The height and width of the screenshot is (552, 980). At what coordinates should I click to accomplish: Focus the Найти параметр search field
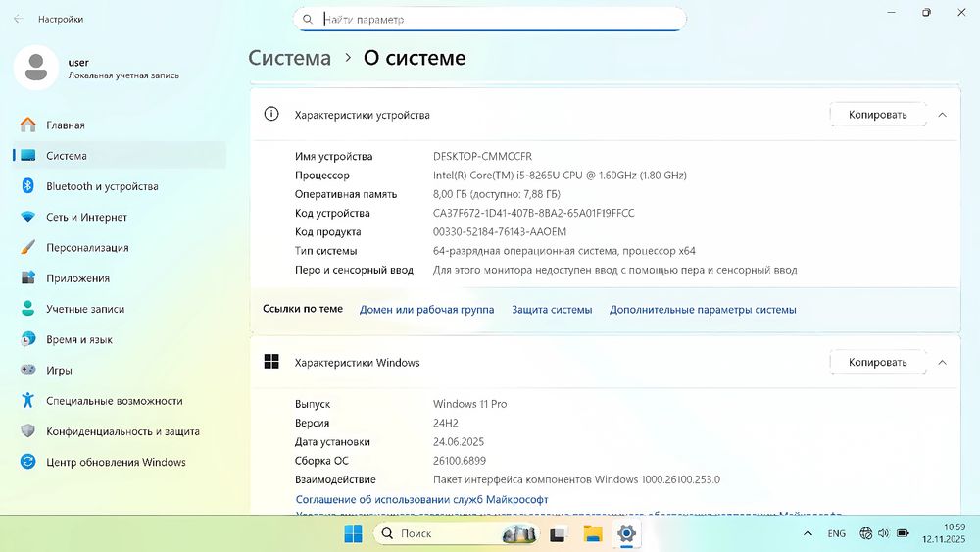pos(489,19)
